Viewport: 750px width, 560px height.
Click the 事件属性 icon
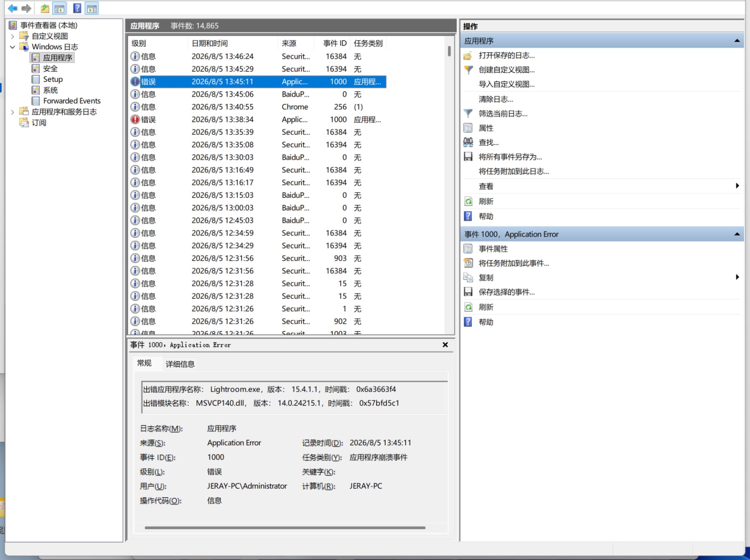pos(468,249)
